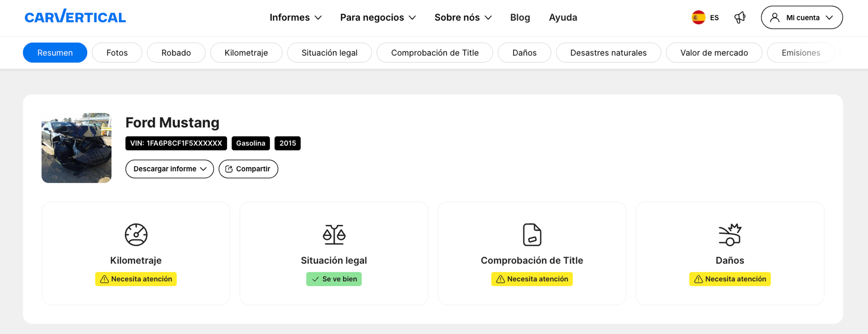868x334 pixels.
Task: Click the damaged Ford Mustang photo
Action: tap(76, 148)
